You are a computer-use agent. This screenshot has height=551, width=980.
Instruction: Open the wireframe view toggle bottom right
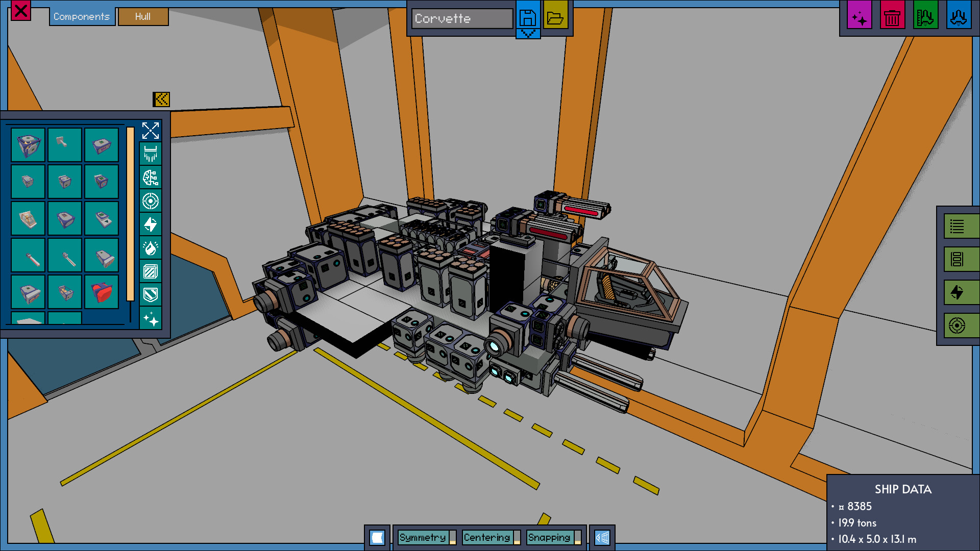coord(602,537)
